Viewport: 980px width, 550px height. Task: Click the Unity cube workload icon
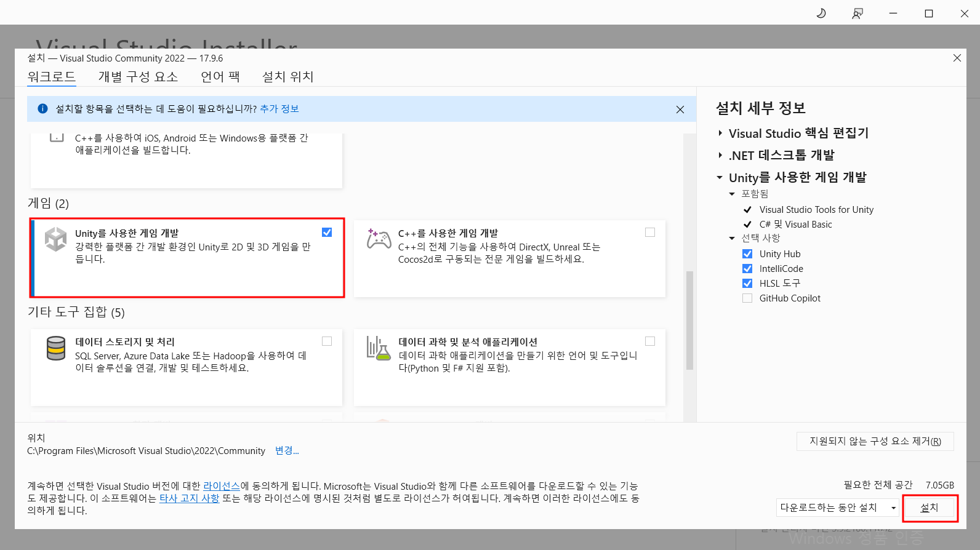click(x=55, y=239)
